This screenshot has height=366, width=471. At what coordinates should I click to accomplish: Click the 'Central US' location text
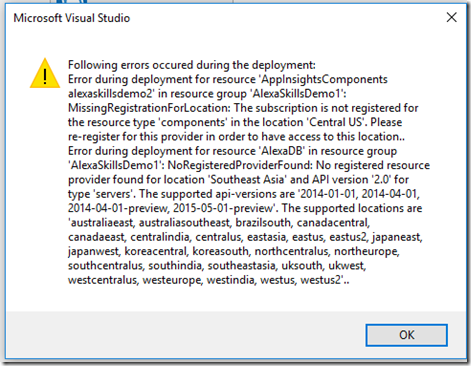335,122
